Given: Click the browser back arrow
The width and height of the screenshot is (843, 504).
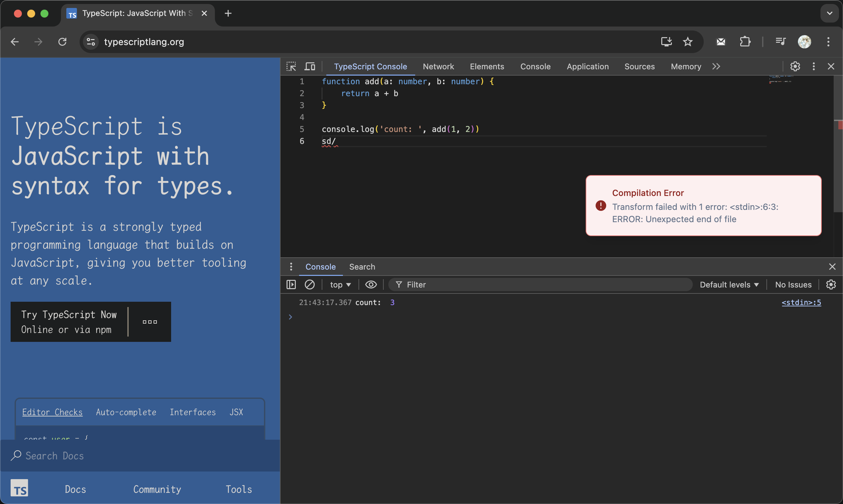Looking at the screenshot, I should pyautogui.click(x=15, y=42).
